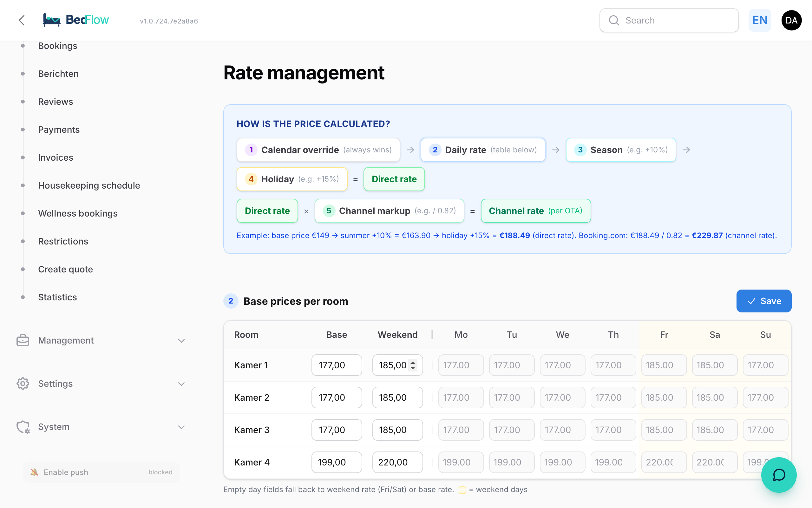The width and height of the screenshot is (812, 508).
Task: Edit Kamer 1 base price field
Action: click(x=337, y=365)
